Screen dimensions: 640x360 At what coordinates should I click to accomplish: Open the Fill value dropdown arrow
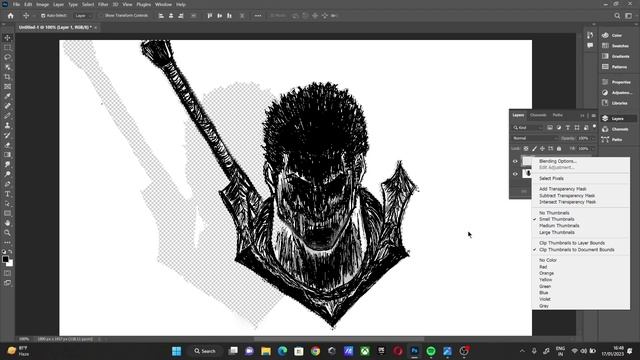pyautogui.click(x=593, y=149)
